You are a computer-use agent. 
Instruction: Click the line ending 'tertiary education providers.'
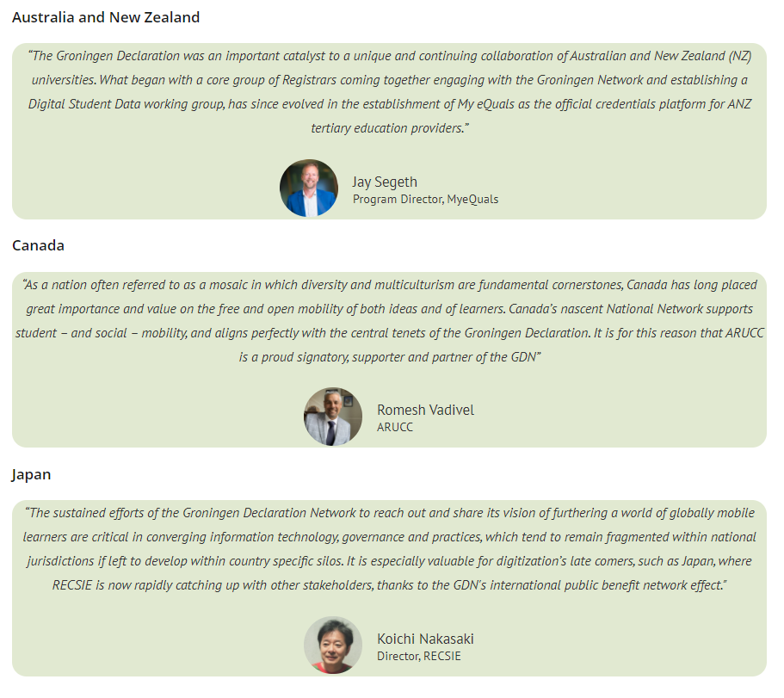pos(390,128)
